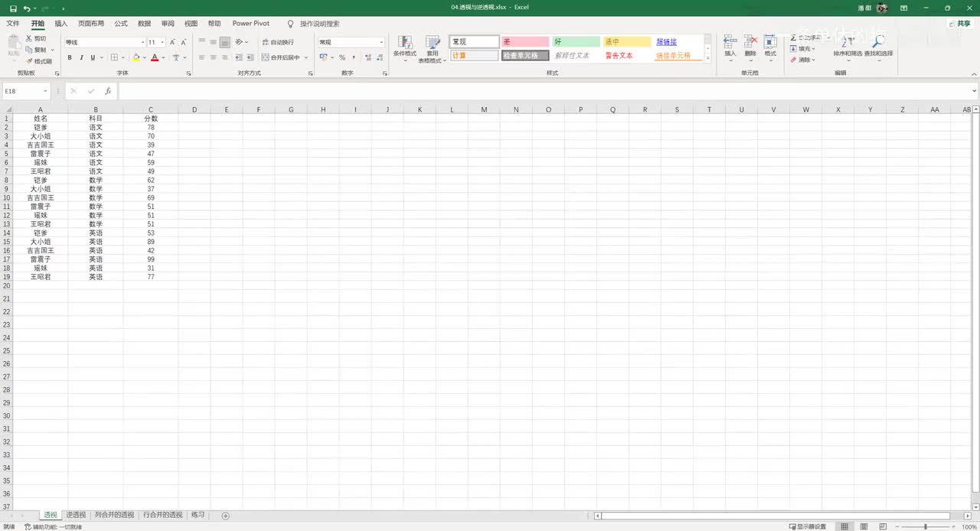
Task: Switch to sheet tab 行合并的透视
Action: tap(163, 515)
